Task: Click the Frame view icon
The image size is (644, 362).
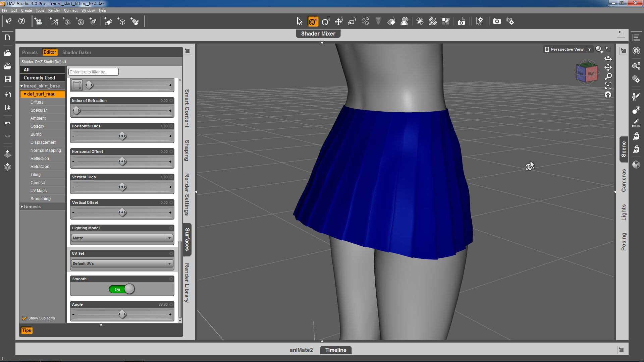Action: 608,85
